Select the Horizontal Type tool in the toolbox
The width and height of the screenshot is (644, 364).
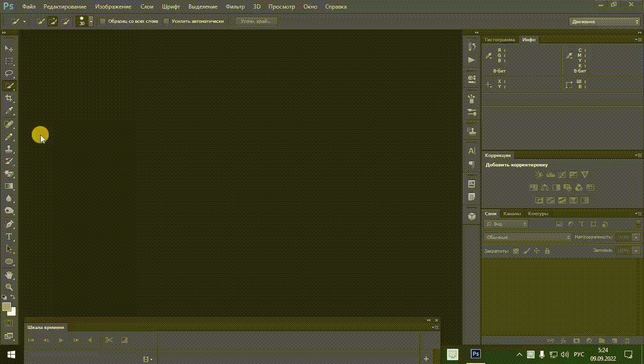[x=9, y=236]
